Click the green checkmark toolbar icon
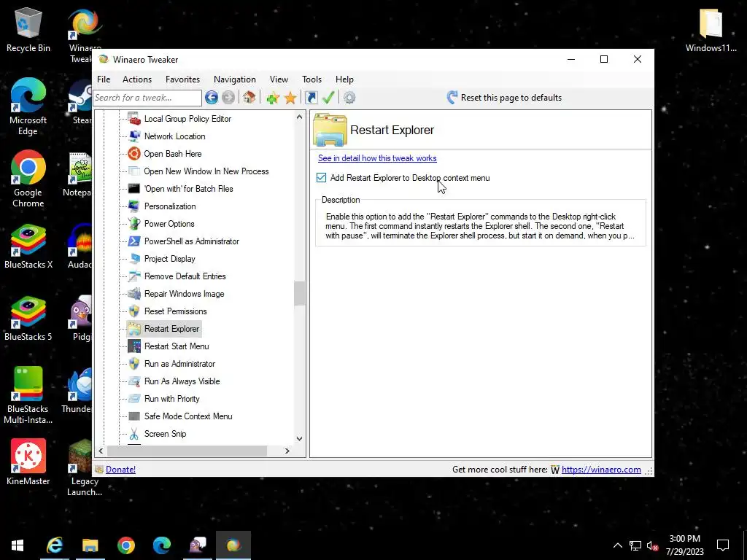The width and height of the screenshot is (747, 560). [328, 98]
